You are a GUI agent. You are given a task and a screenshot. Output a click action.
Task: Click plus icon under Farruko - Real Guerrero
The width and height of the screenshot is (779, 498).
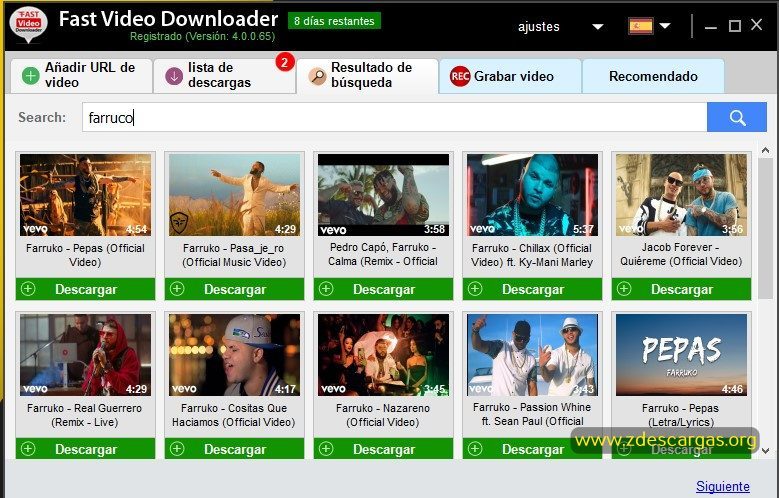click(28, 448)
